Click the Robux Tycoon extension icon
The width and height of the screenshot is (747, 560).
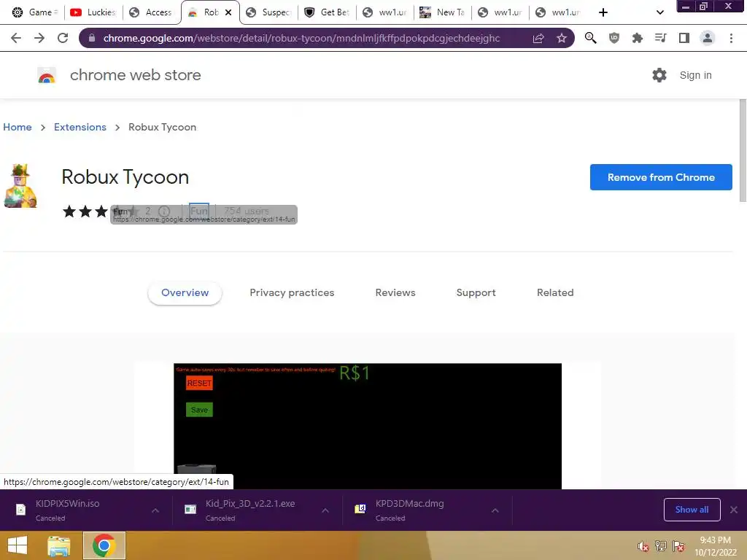pos(20,186)
